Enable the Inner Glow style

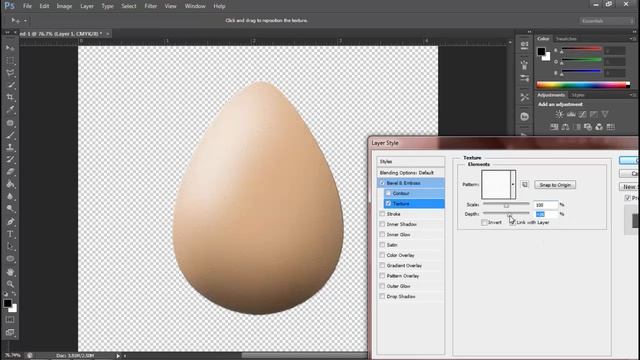[x=382, y=235]
